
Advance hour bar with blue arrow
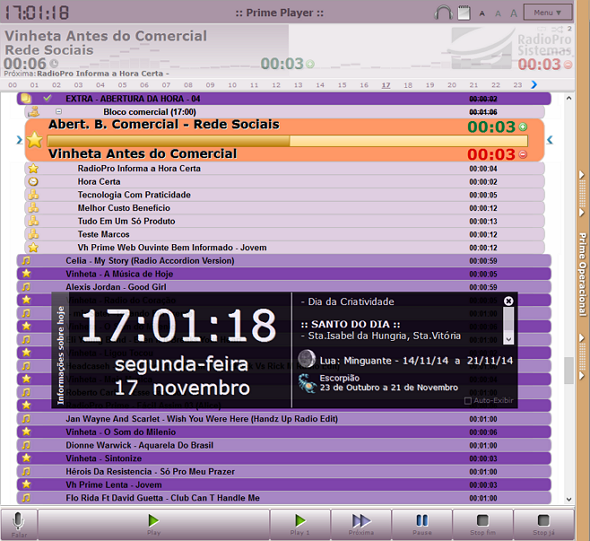coord(534,85)
